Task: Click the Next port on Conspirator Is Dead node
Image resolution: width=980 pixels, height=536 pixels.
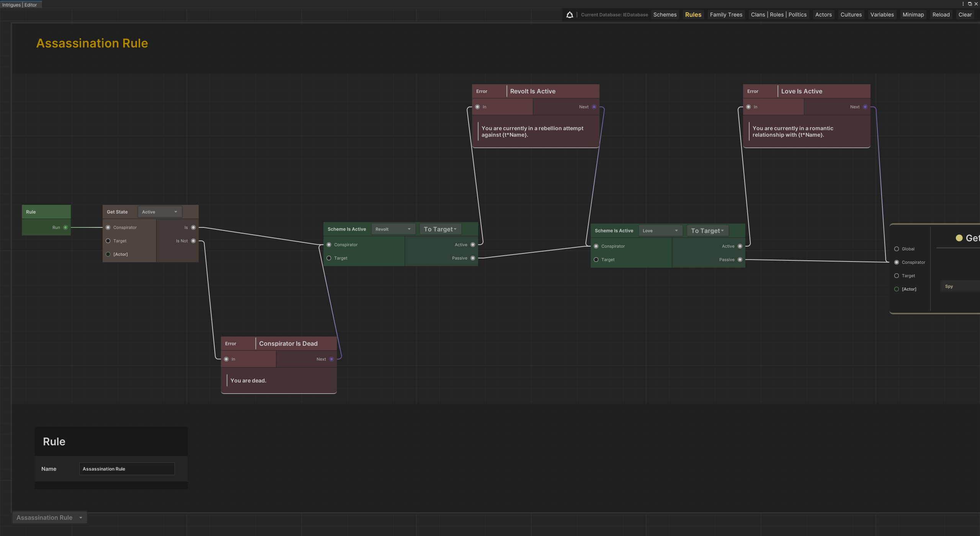Action: [x=332, y=359]
